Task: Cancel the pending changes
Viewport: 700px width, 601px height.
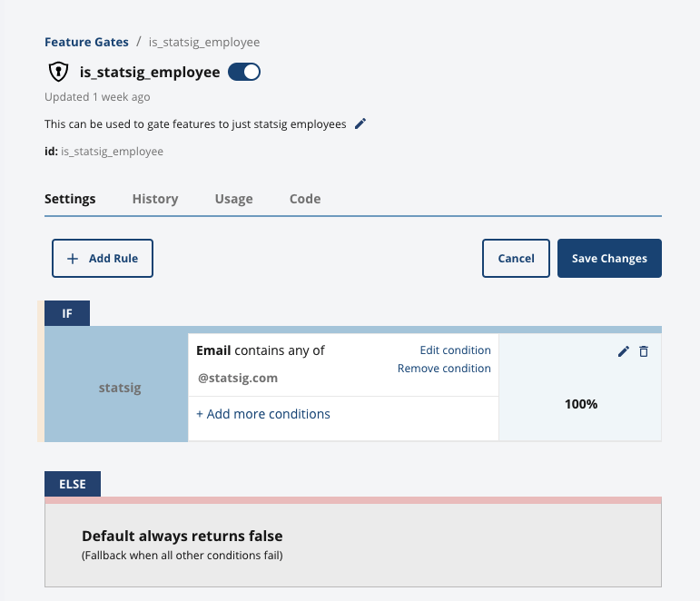Action: (x=516, y=258)
